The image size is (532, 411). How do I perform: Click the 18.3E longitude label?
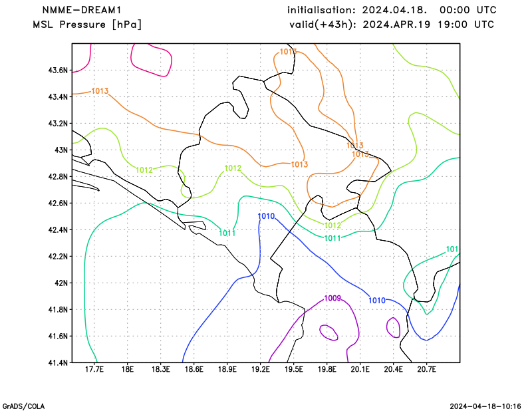161,369
